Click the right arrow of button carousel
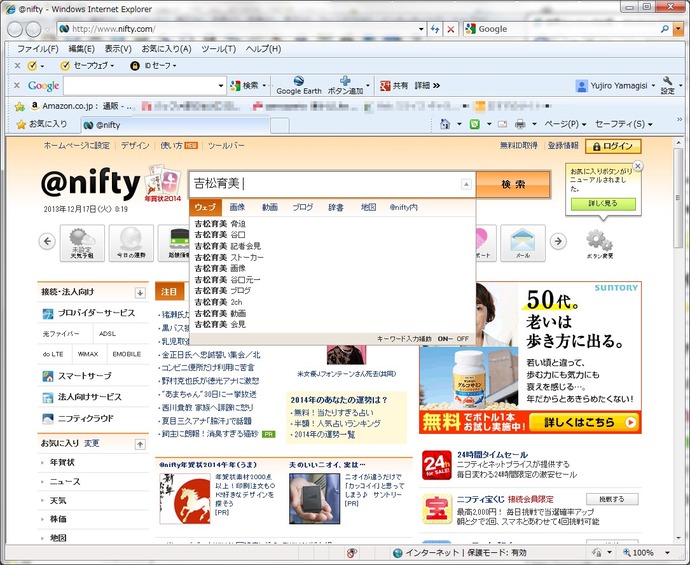This screenshot has height=565, width=690. coord(558,241)
